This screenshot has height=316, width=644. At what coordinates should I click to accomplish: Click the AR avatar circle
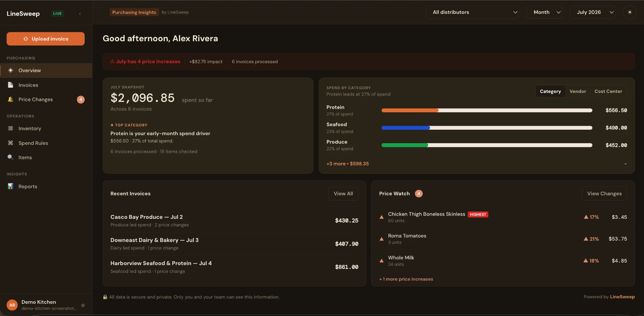tap(12, 305)
